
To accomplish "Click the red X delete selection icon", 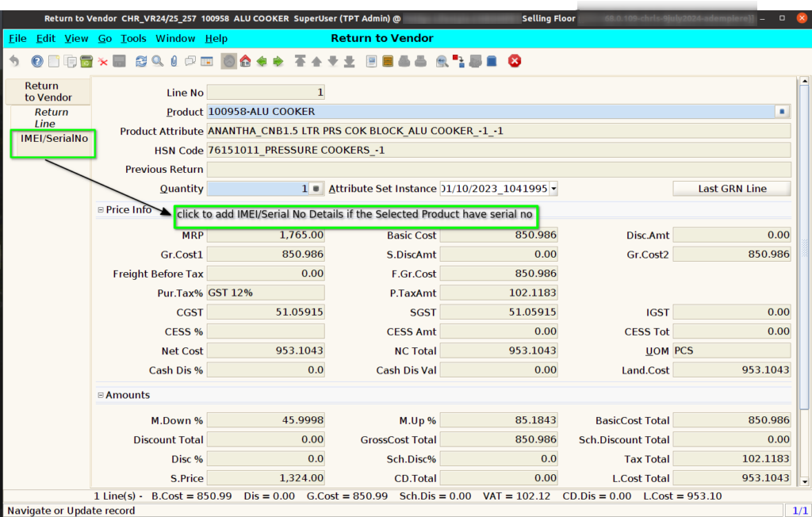I will pyautogui.click(x=102, y=62).
